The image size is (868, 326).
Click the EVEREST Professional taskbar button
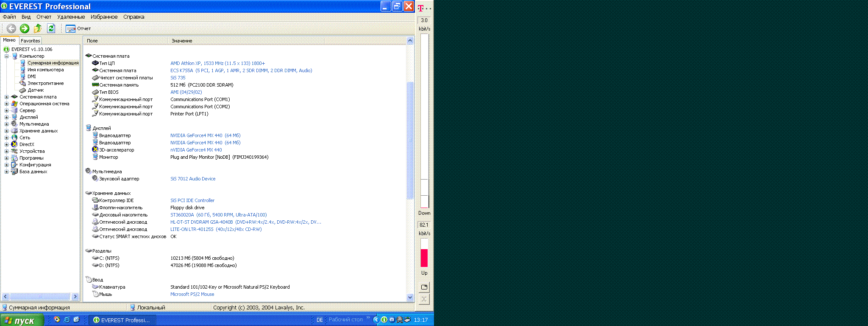tap(122, 320)
